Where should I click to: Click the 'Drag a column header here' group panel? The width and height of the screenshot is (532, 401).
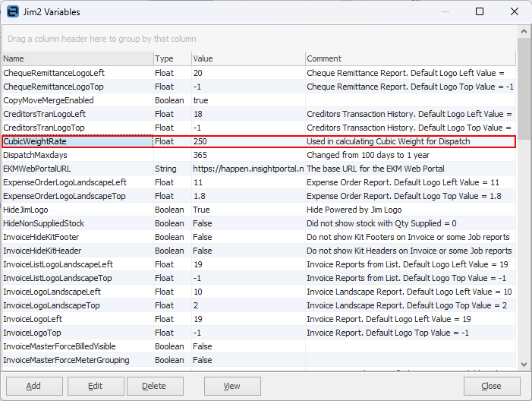point(260,39)
